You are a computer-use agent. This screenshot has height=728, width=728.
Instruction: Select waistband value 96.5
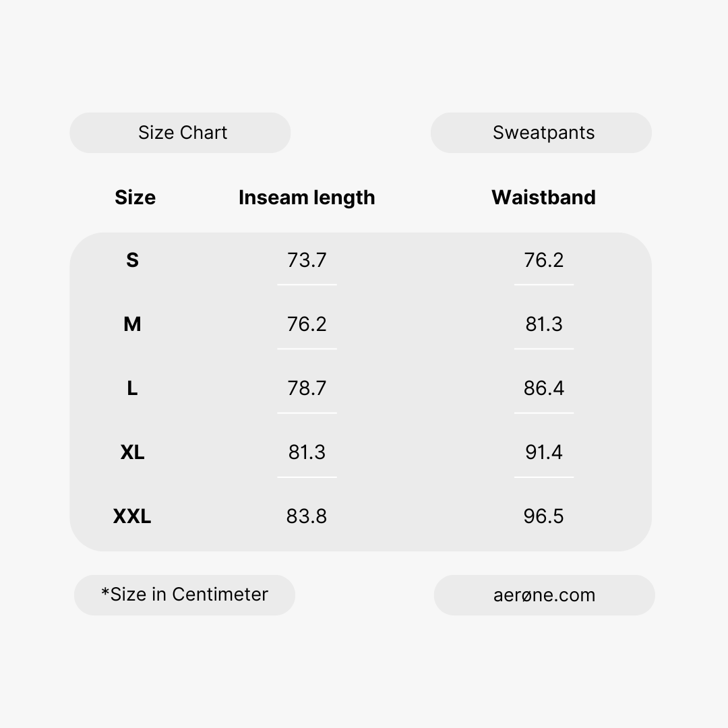coord(543,516)
